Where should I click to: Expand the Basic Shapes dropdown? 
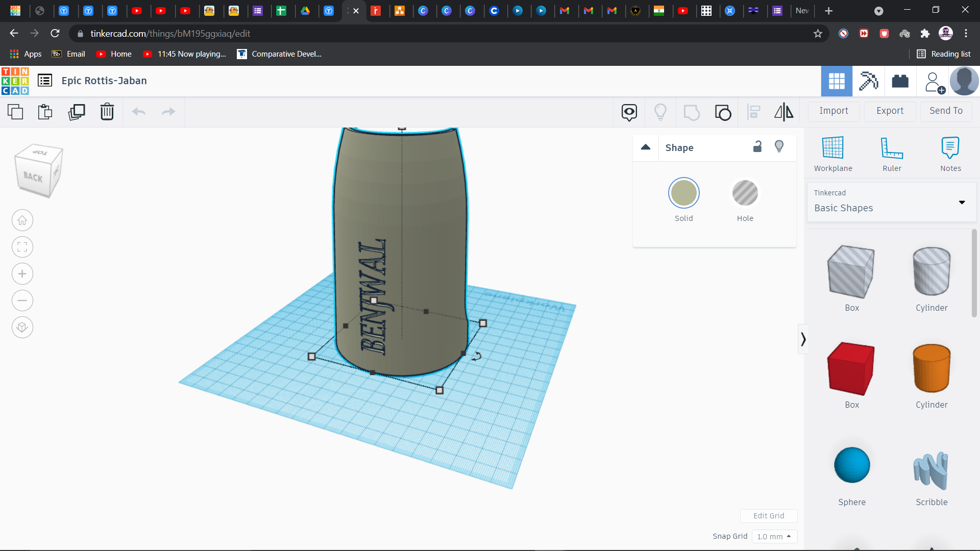[x=962, y=203]
